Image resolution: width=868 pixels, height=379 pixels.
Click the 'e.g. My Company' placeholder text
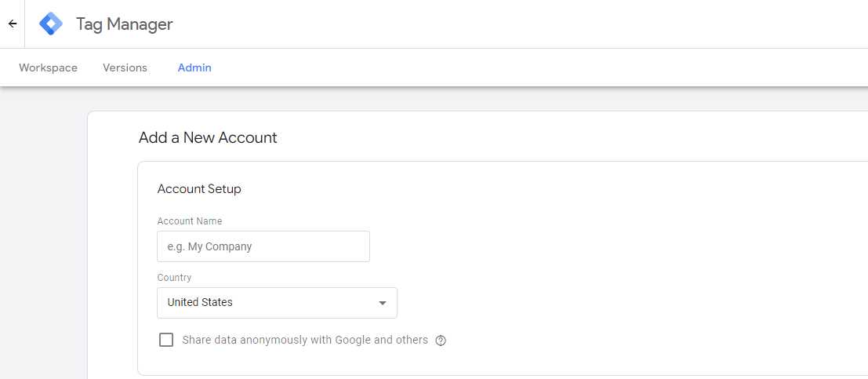coord(209,246)
